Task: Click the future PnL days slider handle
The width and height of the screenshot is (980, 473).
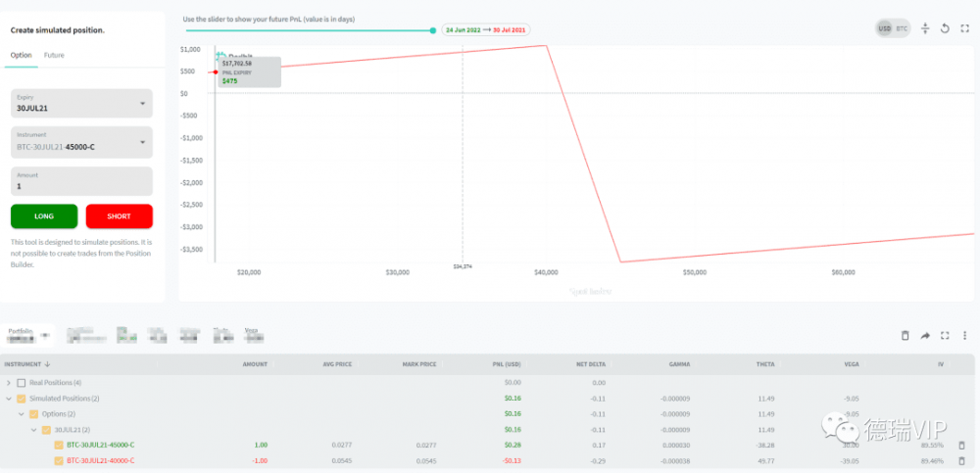Action: click(x=432, y=30)
